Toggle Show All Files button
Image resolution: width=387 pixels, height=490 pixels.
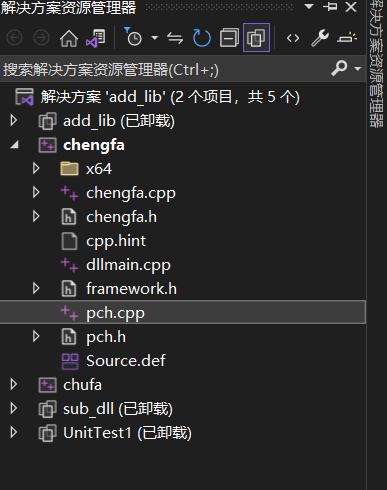(256, 38)
